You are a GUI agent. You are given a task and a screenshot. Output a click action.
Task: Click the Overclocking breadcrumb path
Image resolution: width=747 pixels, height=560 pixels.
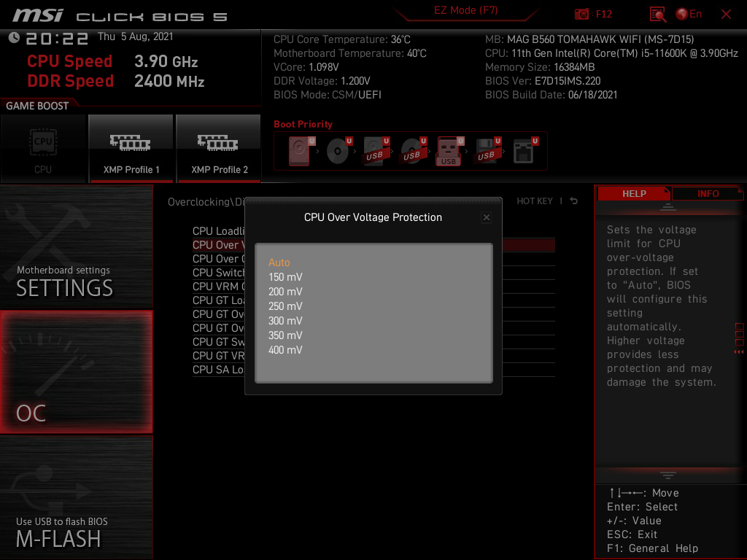[x=206, y=202]
